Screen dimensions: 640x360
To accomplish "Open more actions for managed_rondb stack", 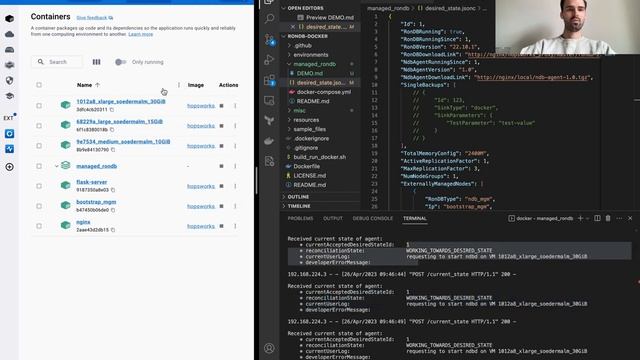I will click(x=235, y=166).
